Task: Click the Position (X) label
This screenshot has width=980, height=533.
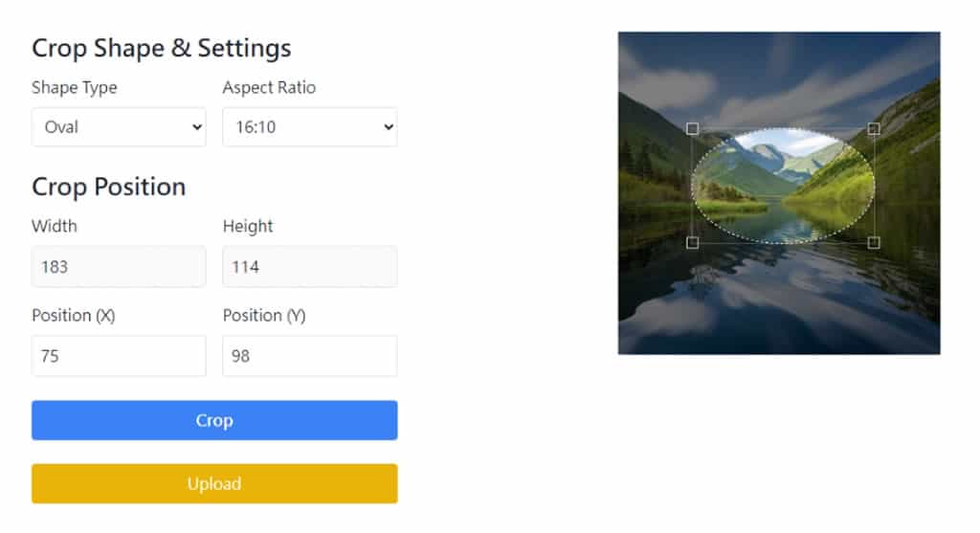Action: (x=74, y=316)
